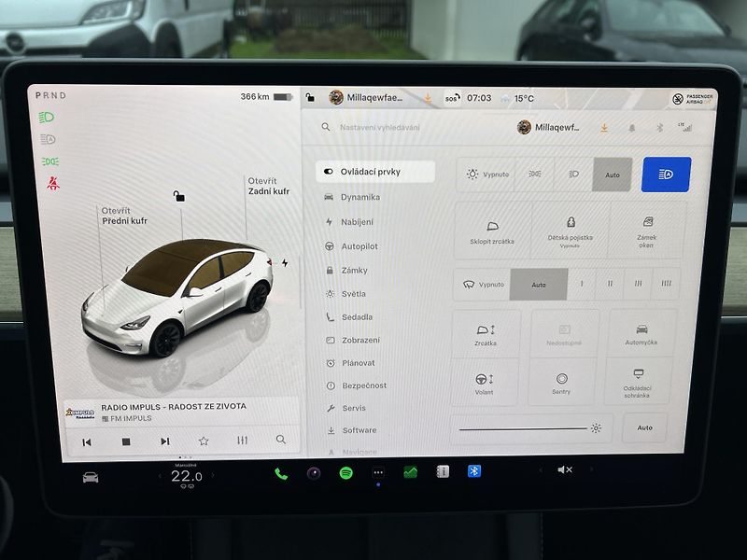The width and height of the screenshot is (747, 560).
Task: Tap the Sentry mode button
Action: point(562,382)
